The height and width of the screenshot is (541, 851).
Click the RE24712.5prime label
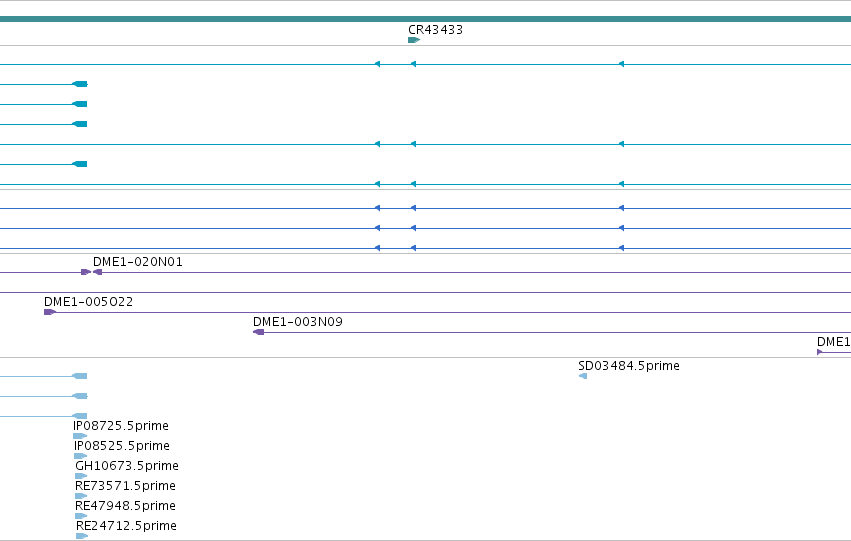[126, 526]
